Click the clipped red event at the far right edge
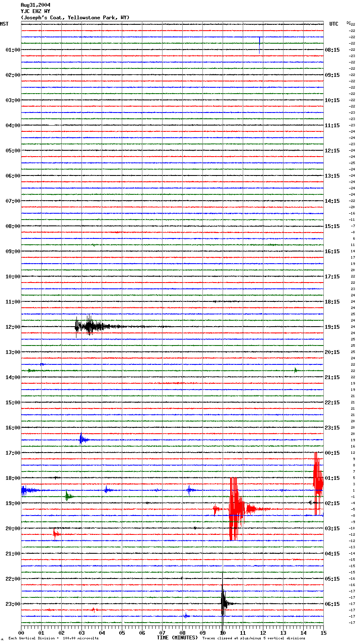 click(x=318, y=484)
